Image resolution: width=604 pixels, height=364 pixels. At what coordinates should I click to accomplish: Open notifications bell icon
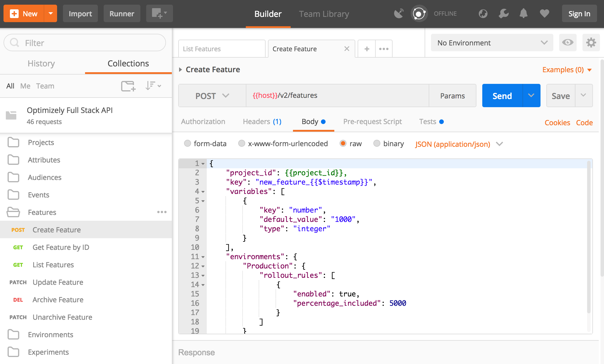coord(524,14)
